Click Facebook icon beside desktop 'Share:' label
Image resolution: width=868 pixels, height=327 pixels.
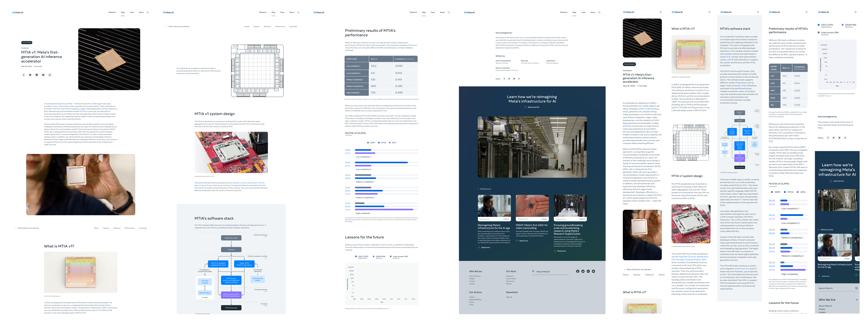coord(504,79)
